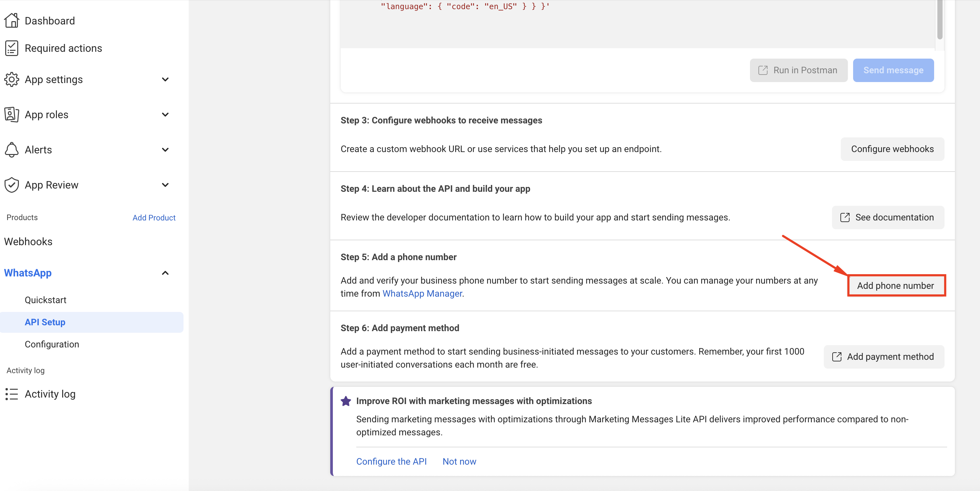Click the Add phone number button
Image resolution: width=980 pixels, height=491 pixels.
click(x=896, y=286)
